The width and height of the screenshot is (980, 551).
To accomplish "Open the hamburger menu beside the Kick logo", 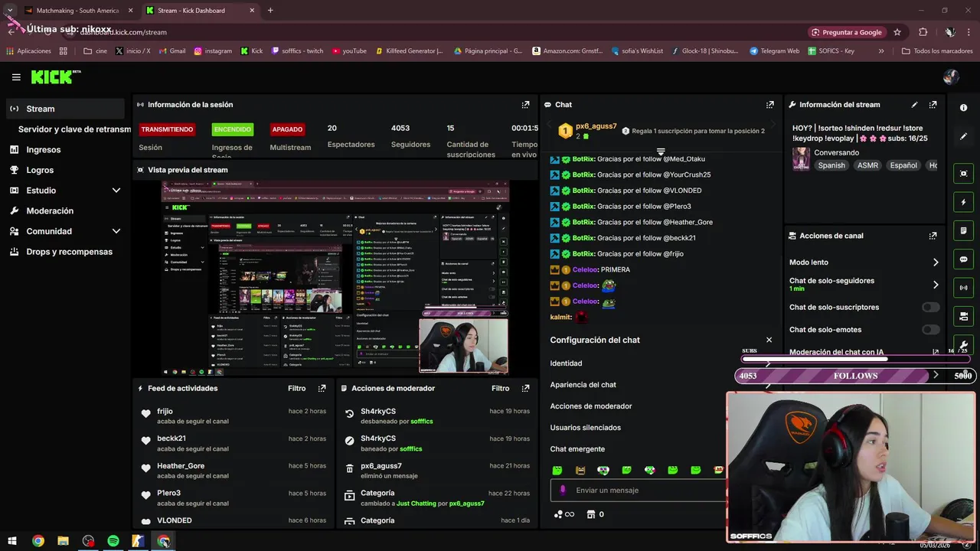I will (x=16, y=77).
